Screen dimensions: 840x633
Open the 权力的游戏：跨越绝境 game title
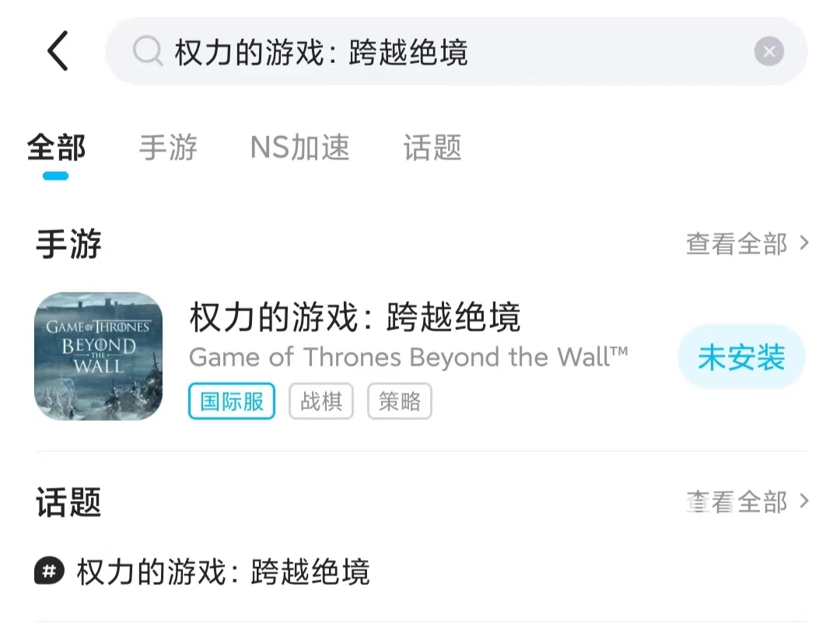(355, 317)
